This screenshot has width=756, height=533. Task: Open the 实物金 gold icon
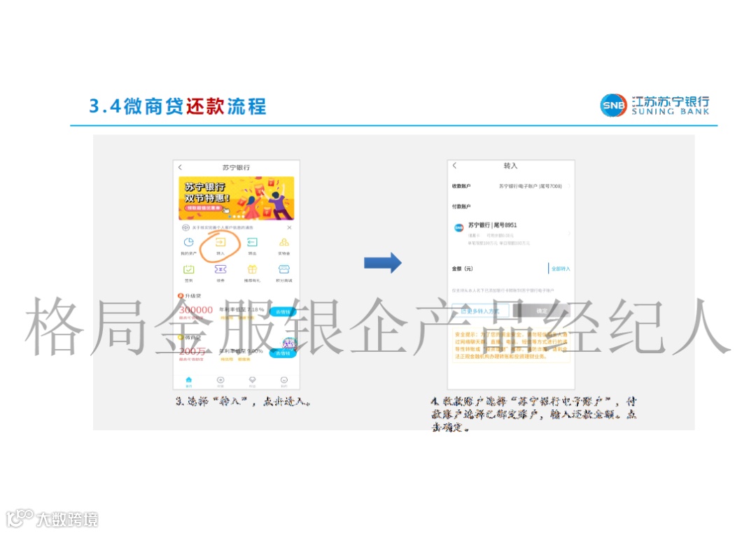click(x=284, y=242)
